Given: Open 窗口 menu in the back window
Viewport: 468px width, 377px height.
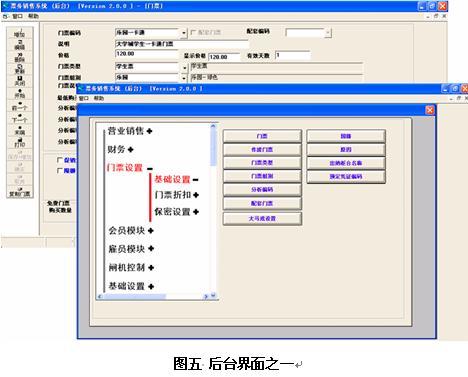Looking at the screenshot, I should point(17,16).
